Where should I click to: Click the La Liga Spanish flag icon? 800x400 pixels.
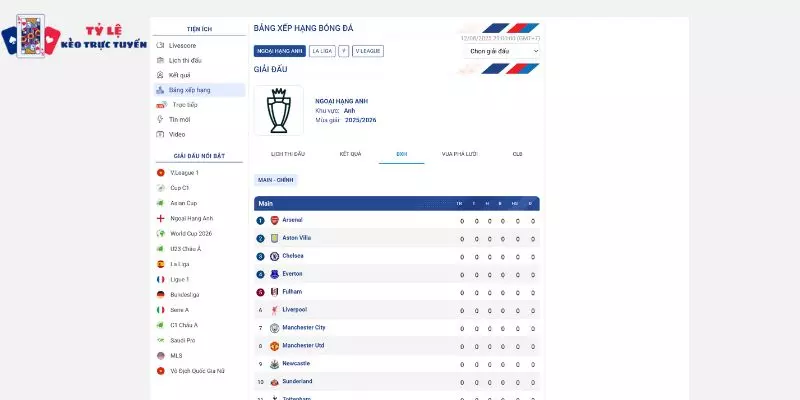click(161, 264)
